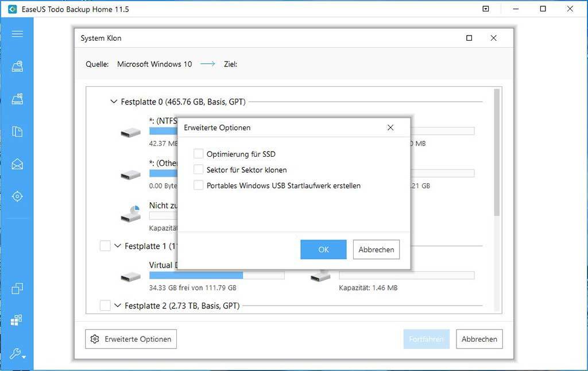The image size is (588, 371).
Task: Check Portables Windows USB Startlaufwerk erstellen
Action: (x=198, y=185)
